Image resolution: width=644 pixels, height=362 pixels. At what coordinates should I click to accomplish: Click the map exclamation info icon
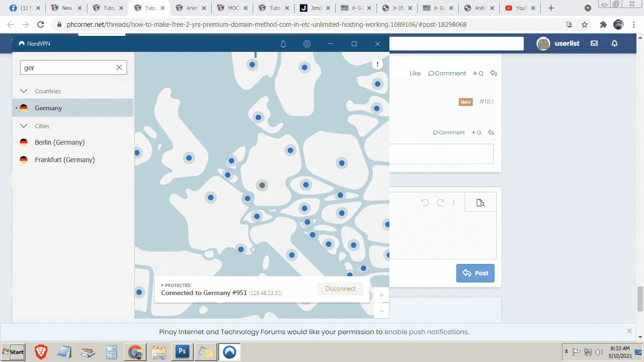[378, 64]
